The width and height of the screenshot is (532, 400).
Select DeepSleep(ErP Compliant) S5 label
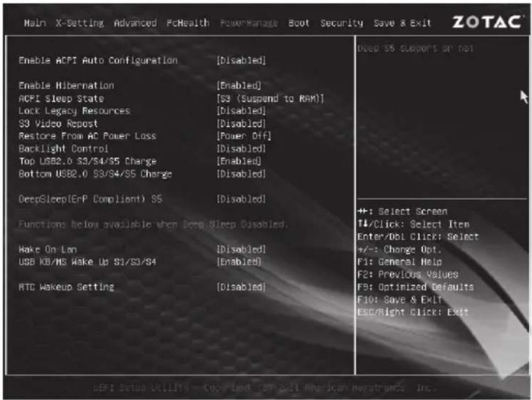(90, 199)
